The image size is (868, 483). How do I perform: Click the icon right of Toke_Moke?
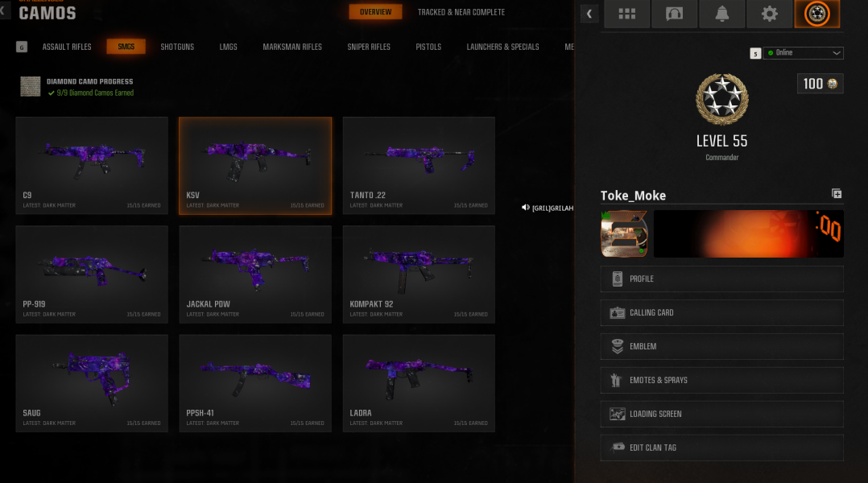[x=837, y=194]
